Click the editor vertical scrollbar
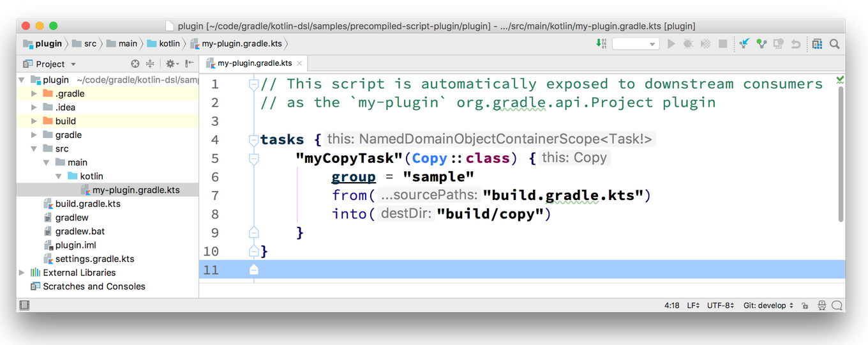 click(x=841, y=153)
